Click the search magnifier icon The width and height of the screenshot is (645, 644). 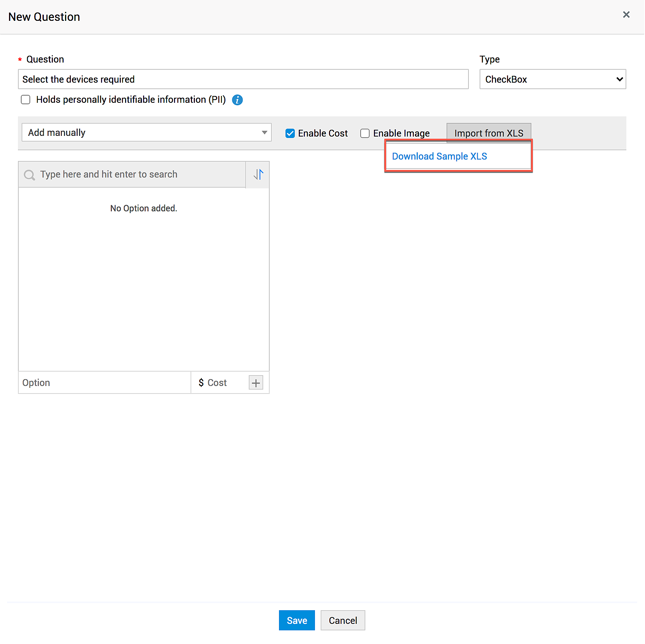[x=29, y=175]
